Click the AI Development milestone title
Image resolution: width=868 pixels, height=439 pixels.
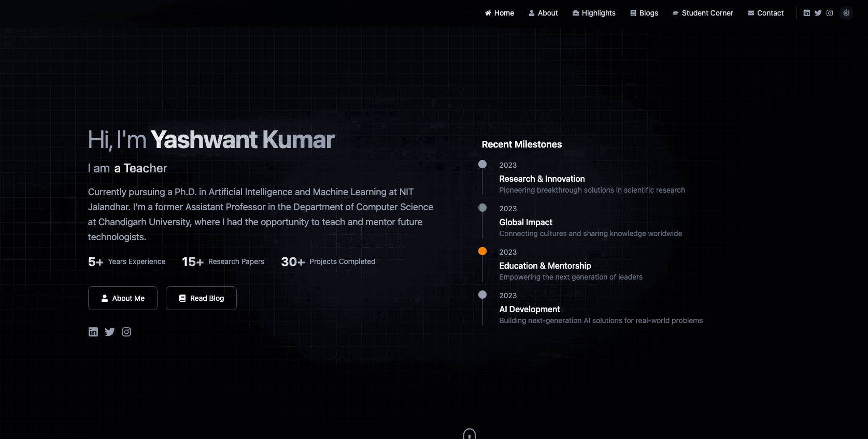pos(529,309)
